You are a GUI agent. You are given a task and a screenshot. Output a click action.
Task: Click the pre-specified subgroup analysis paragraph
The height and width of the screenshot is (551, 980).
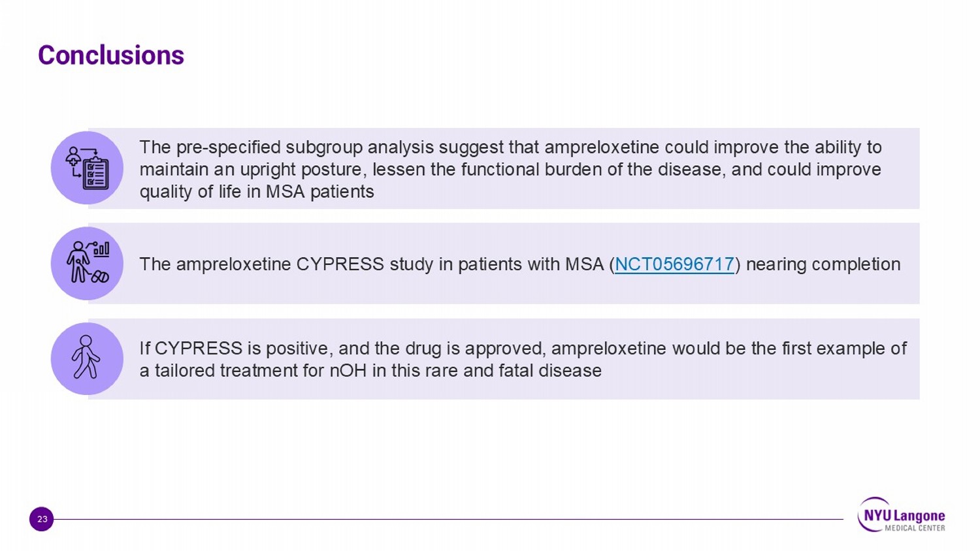tap(510, 169)
